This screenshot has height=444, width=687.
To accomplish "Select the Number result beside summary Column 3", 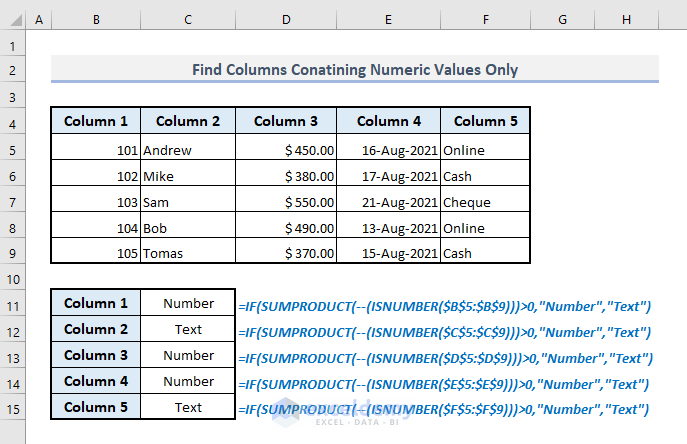I will point(188,355).
